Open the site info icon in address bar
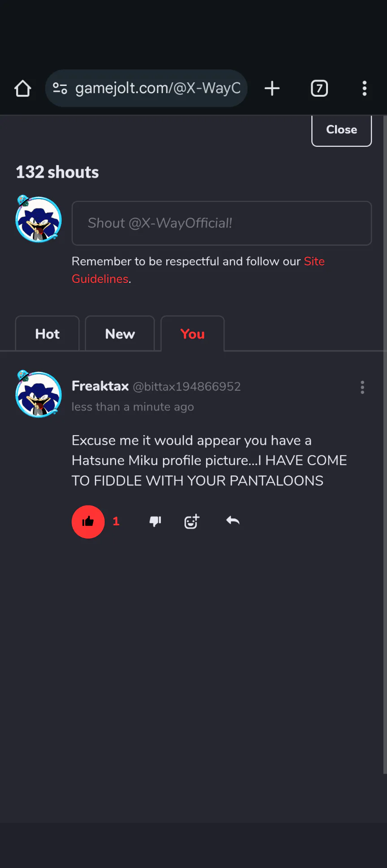387x868 pixels. 60,88
